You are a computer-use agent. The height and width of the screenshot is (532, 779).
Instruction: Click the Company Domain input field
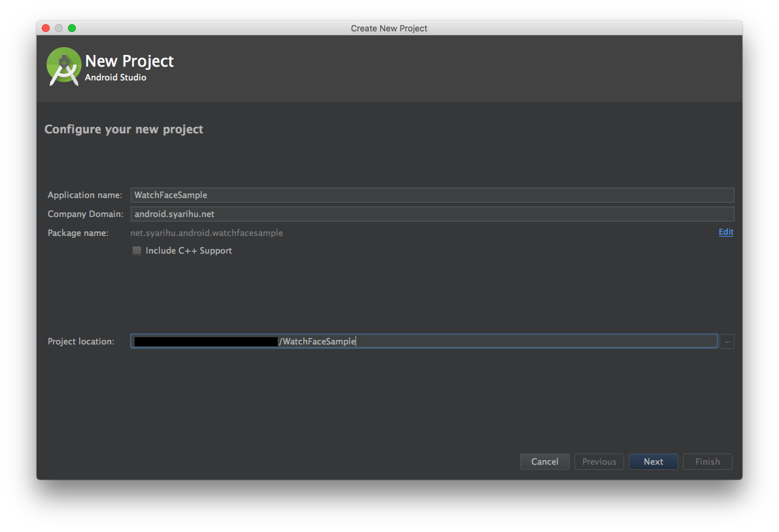click(432, 214)
